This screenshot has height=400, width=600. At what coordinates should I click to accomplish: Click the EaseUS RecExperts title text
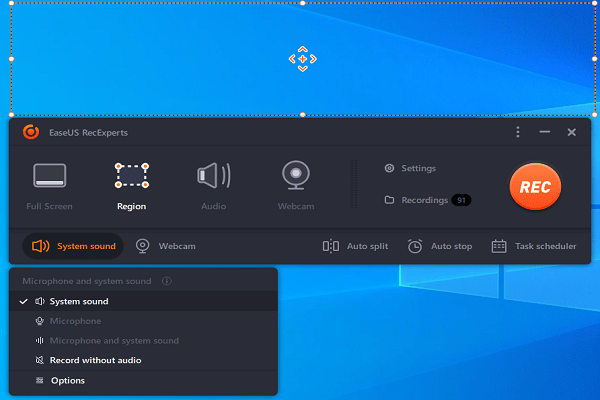(x=88, y=132)
